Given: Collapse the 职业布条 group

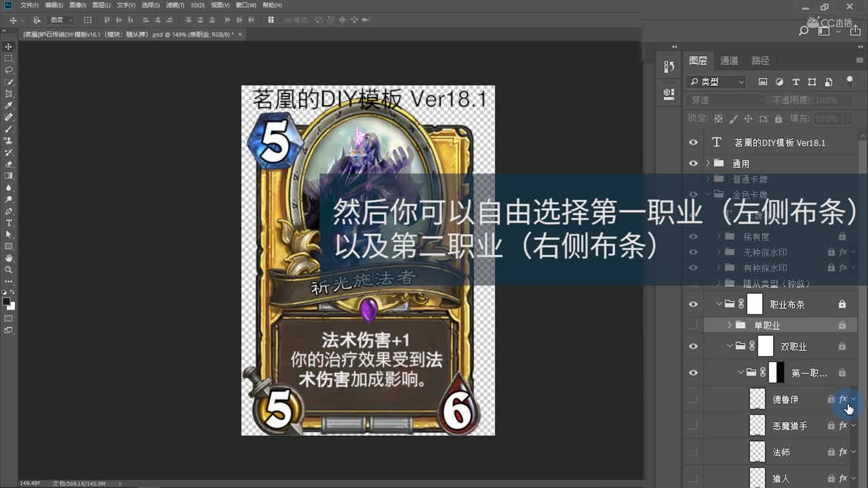Looking at the screenshot, I should 718,304.
